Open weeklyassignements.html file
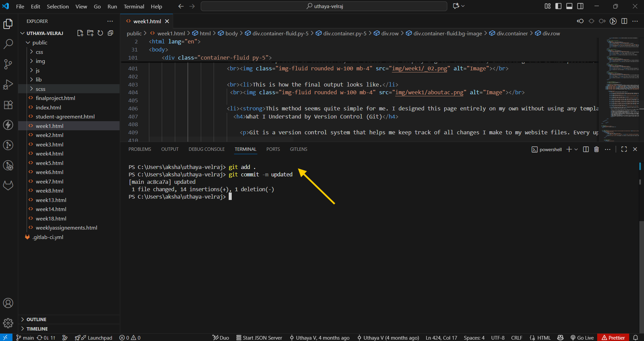The width and height of the screenshot is (644, 341). (x=69, y=228)
